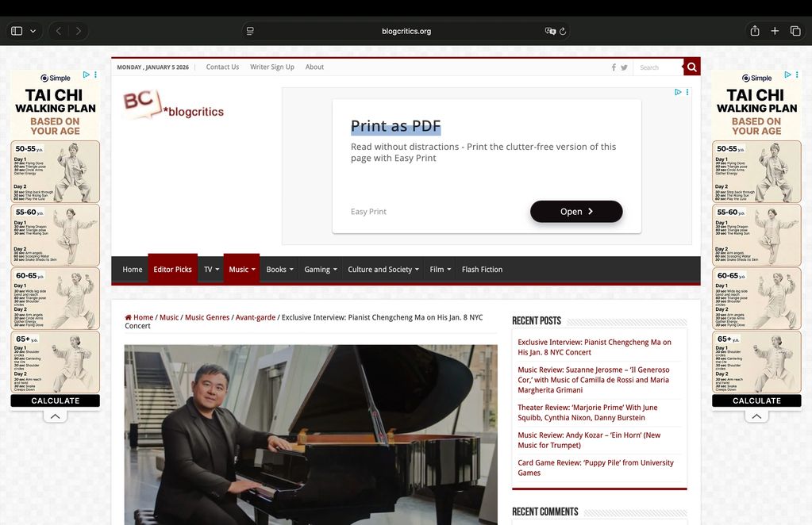Viewport: 812px width, 525px height.
Task: Click the translate icon in address bar
Action: pyautogui.click(x=550, y=31)
